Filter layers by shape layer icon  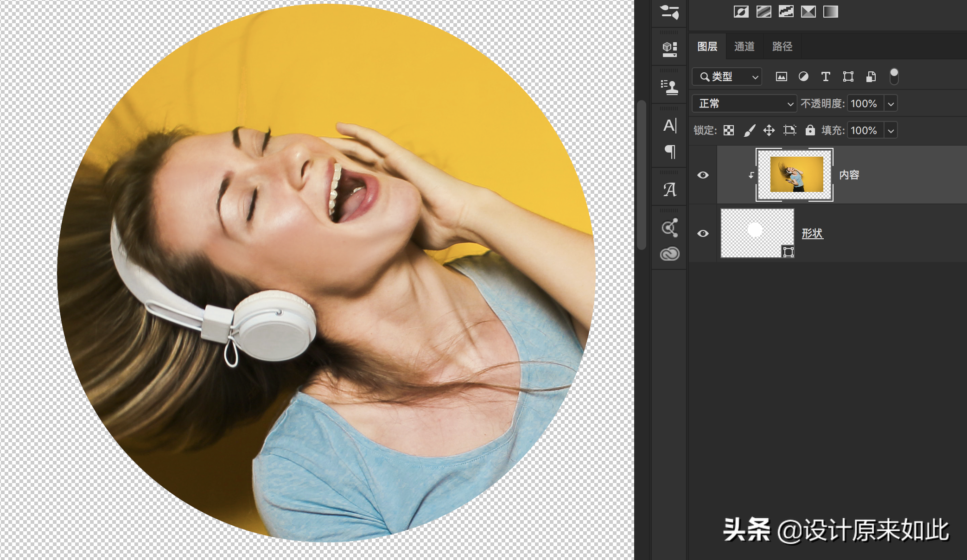848,77
